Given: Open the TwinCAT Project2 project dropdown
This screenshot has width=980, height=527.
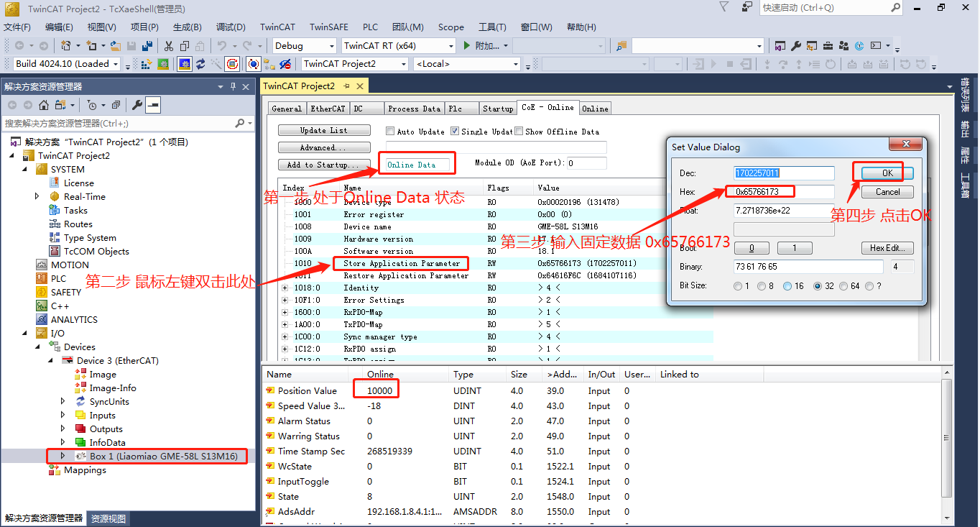Looking at the screenshot, I should [x=404, y=64].
